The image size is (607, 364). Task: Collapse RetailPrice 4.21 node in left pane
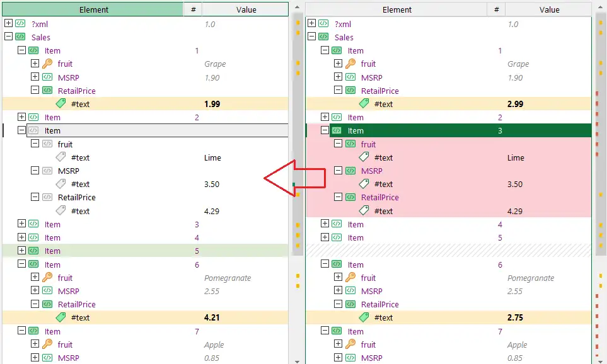(x=35, y=304)
